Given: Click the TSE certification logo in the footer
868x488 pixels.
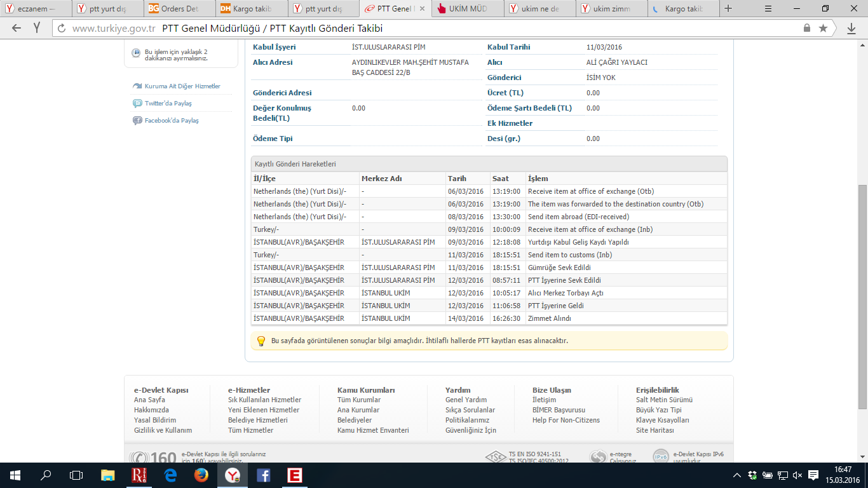Looking at the screenshot, I should (x=496, y=457).
